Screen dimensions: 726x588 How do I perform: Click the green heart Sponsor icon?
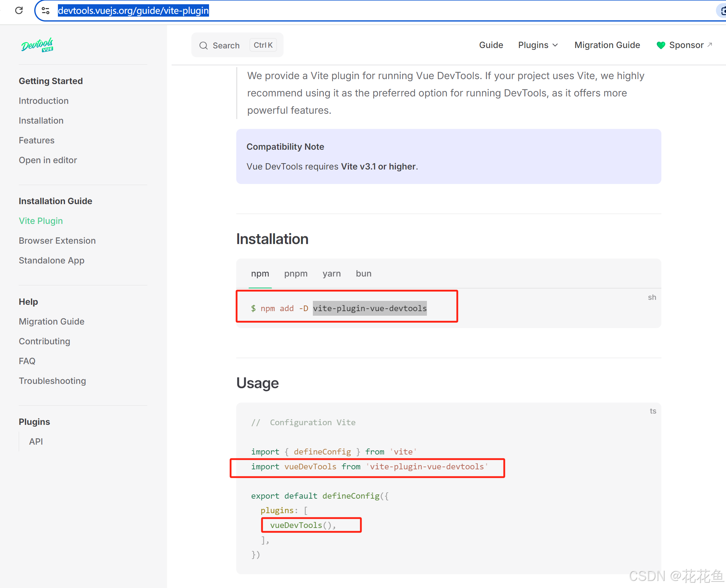(x=661, y=45)
